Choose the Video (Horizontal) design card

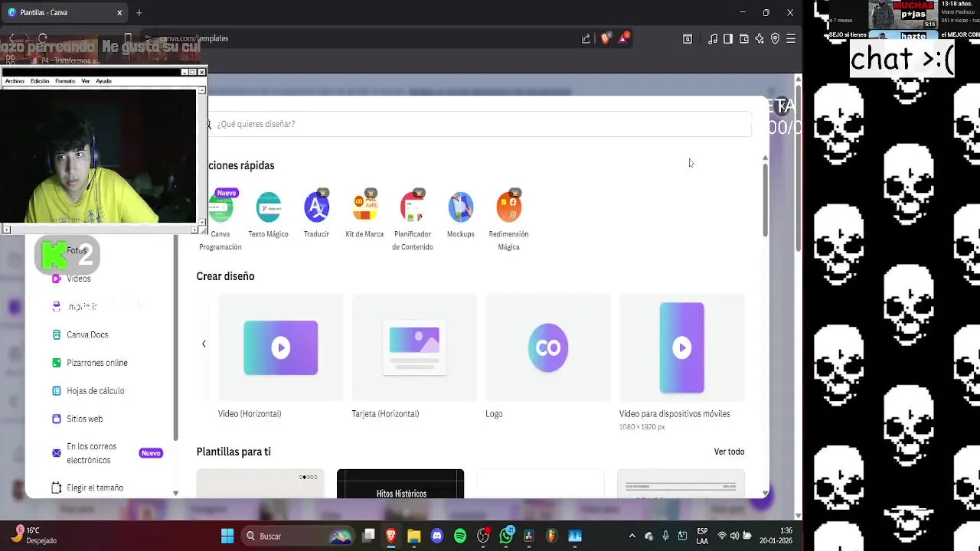(x=280, y=347)
